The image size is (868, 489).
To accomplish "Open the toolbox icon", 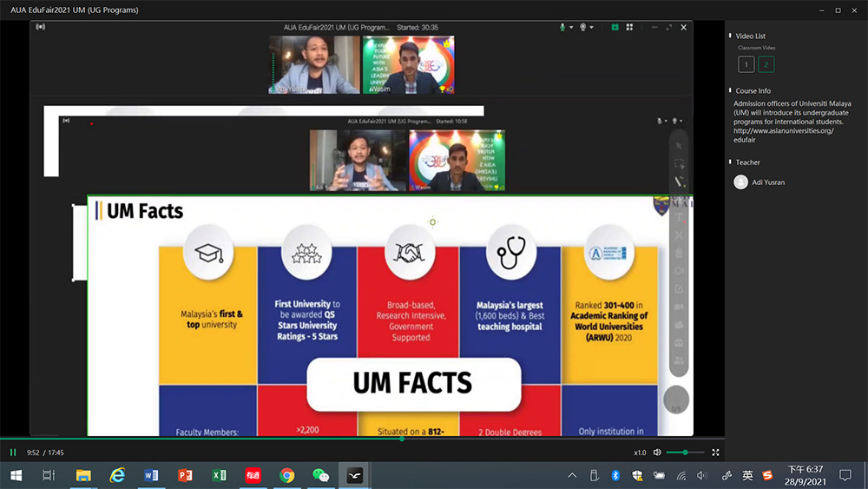I will pos(680,343).
